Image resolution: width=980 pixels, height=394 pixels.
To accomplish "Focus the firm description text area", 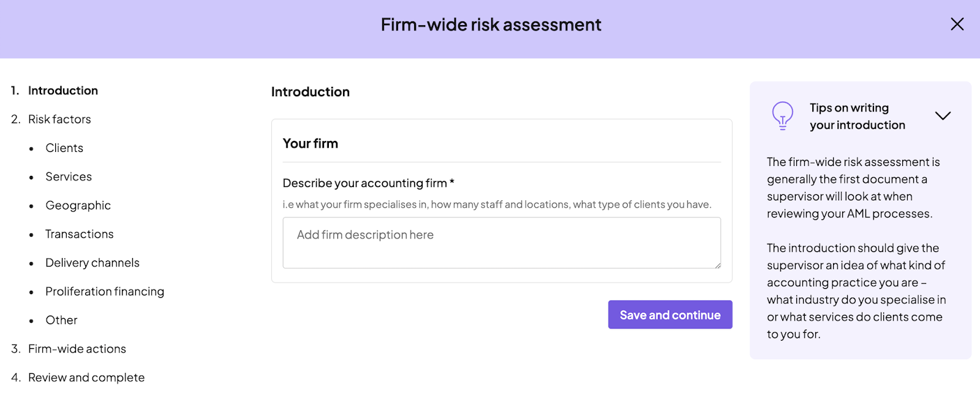I will pyautogui.click(x=501, y=243).
